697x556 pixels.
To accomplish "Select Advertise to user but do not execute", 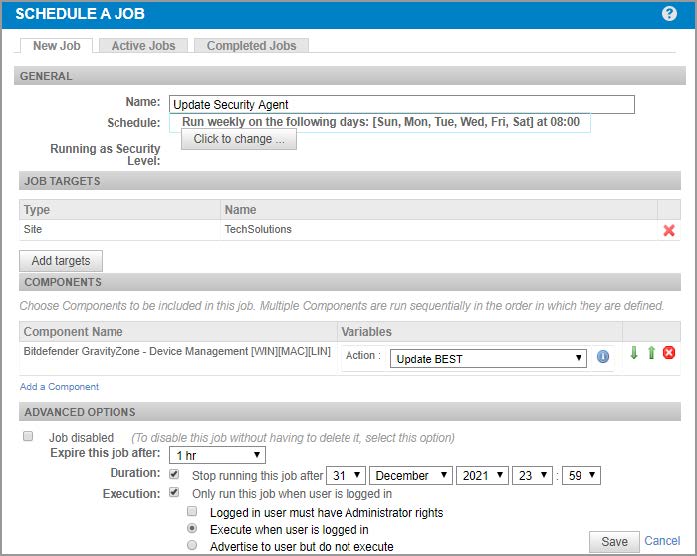I will 193,546.
